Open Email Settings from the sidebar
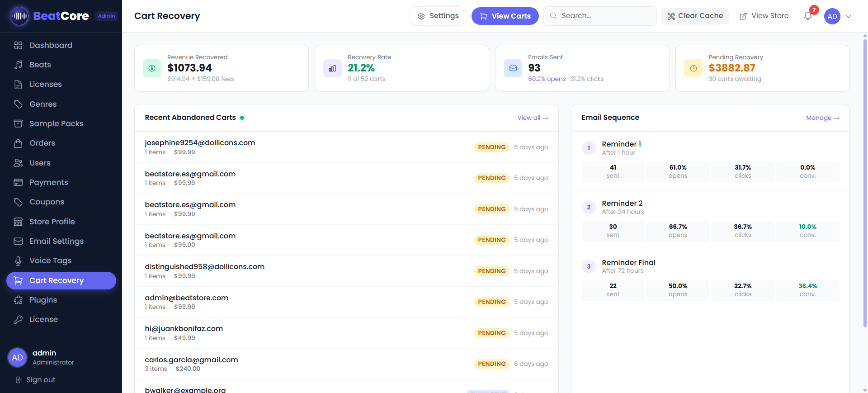The height and width of the screenshot is (393, 868). (x=56, y=241)
